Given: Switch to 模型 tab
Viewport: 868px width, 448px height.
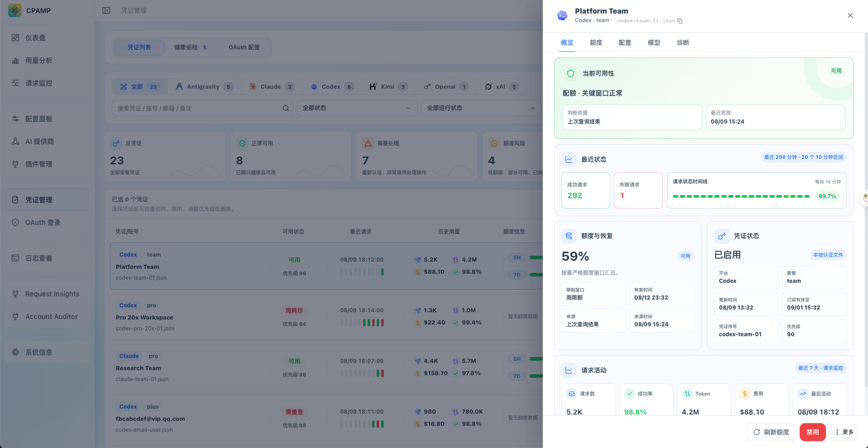Looking at the screenshot, I should coord(654,43).
